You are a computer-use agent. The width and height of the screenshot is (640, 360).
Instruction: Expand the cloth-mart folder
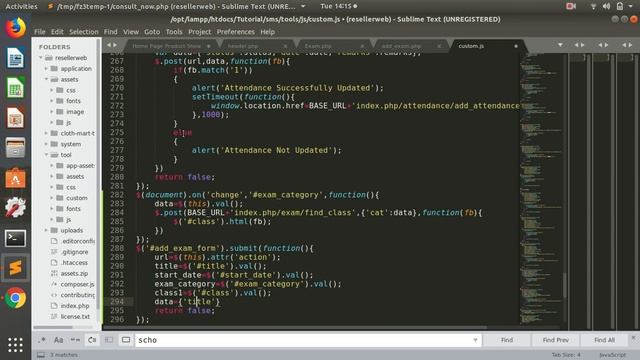click(x=46, y=133)
